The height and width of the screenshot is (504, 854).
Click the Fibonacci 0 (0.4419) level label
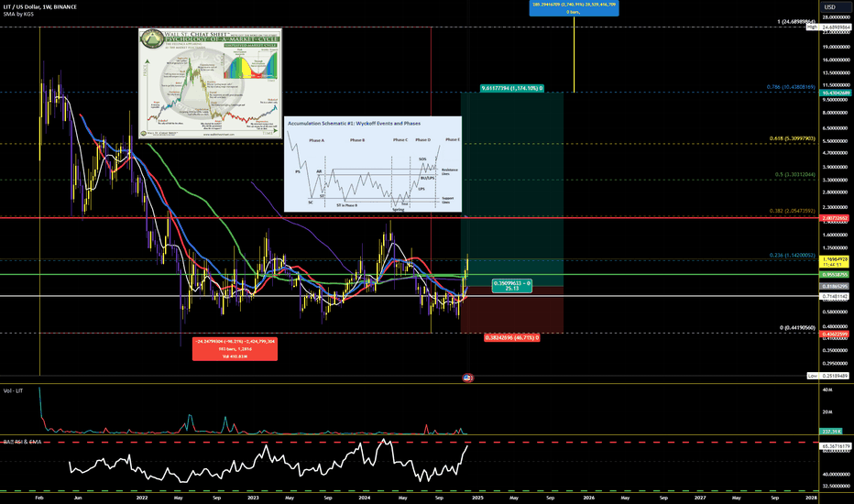pyautogui.click(x=797, y=327)
